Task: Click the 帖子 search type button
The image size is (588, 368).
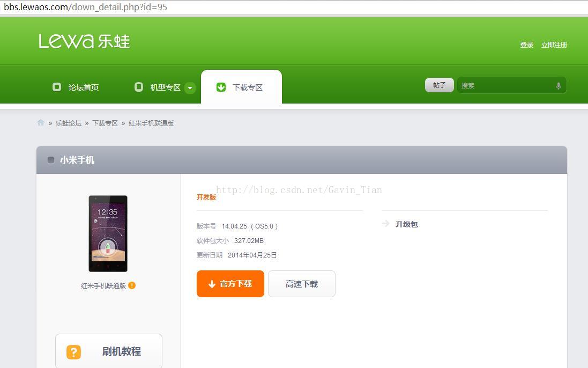Action: tap(439, 85)
